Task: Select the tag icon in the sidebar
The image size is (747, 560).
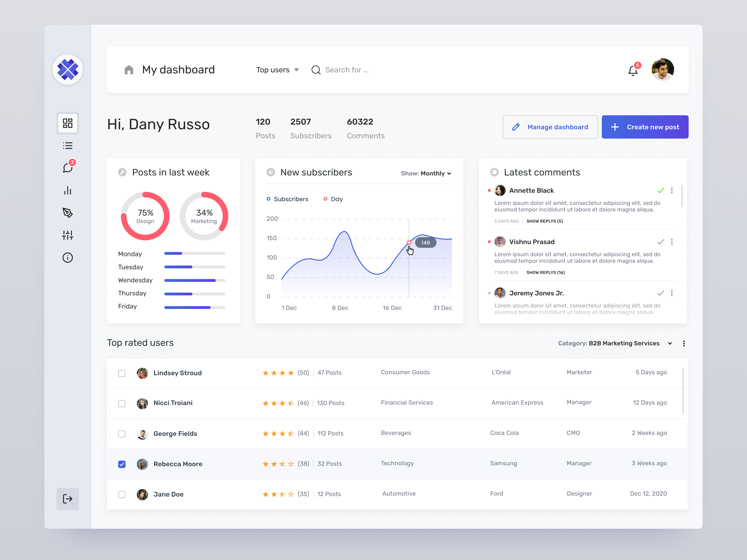Action: tap(67, 213)
